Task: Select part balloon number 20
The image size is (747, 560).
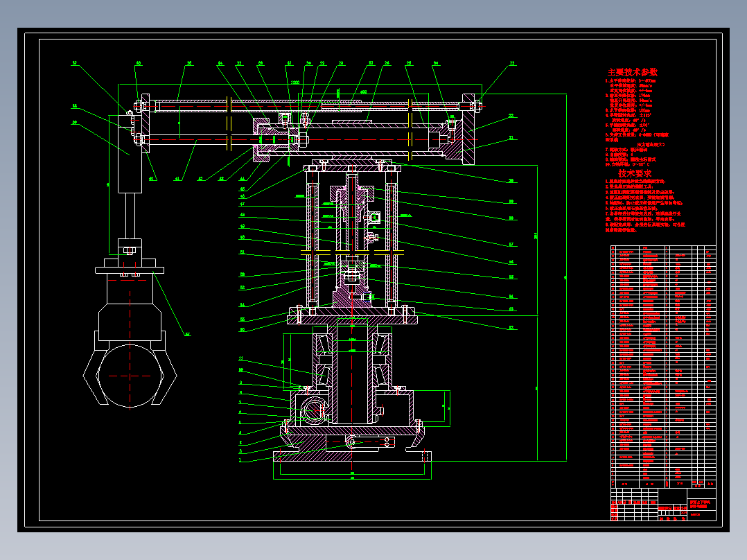Action: coord(511,181)
